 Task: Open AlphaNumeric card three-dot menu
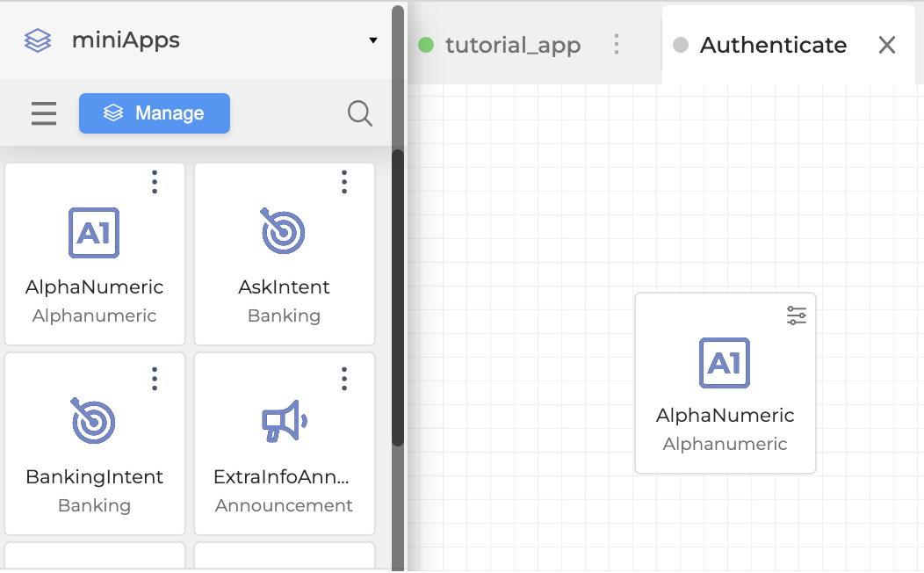tap(155, 182)
